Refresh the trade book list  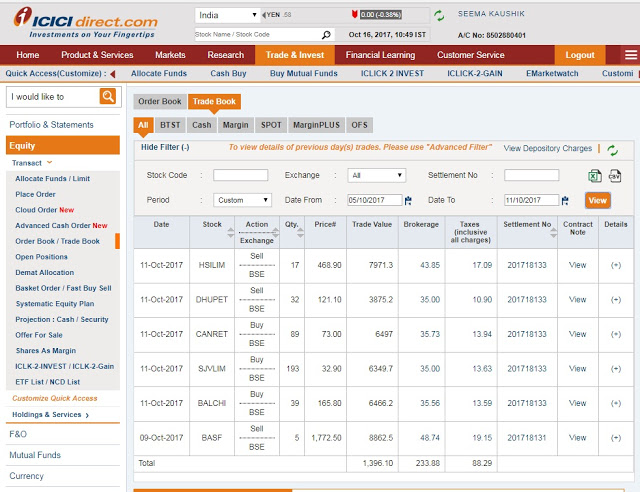[612, 150]
